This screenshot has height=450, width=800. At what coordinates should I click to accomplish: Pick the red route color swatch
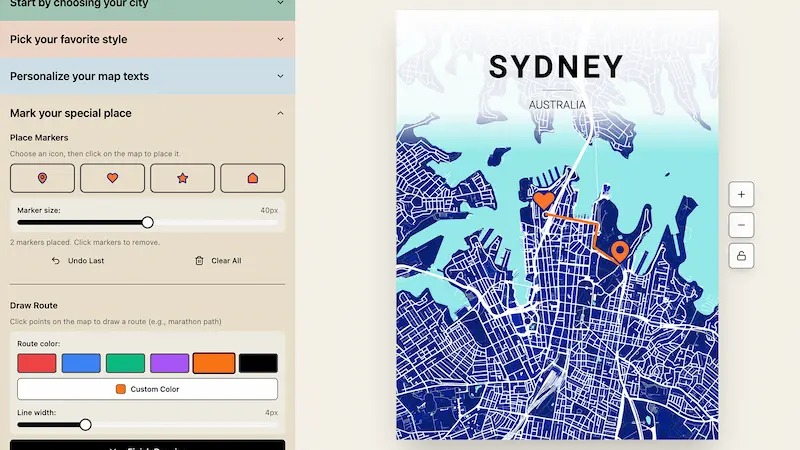click(37, 363)
